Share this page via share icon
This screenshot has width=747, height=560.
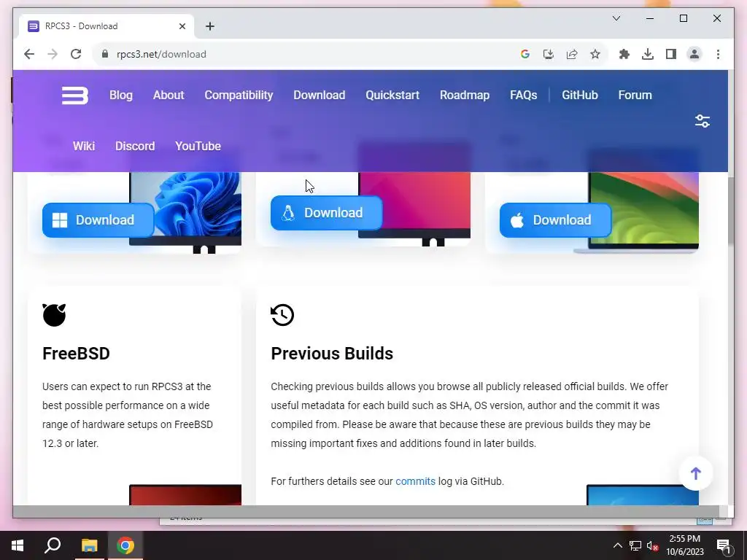pyautogui.click(x=572, y=54)
